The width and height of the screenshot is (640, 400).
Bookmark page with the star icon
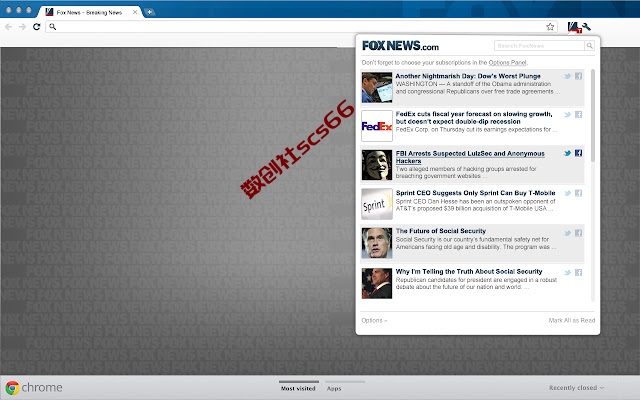click(x=550, y=27)
